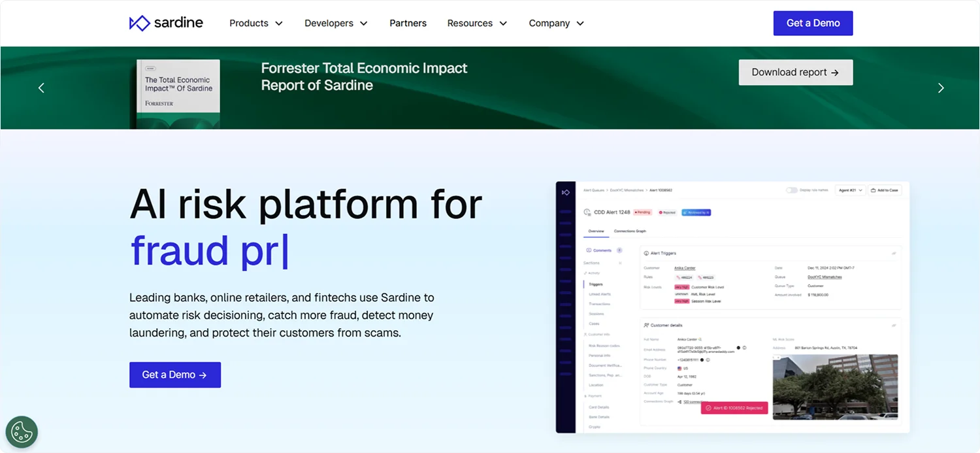
Task: Expand the Developers menu
Action: click(336, 23)
